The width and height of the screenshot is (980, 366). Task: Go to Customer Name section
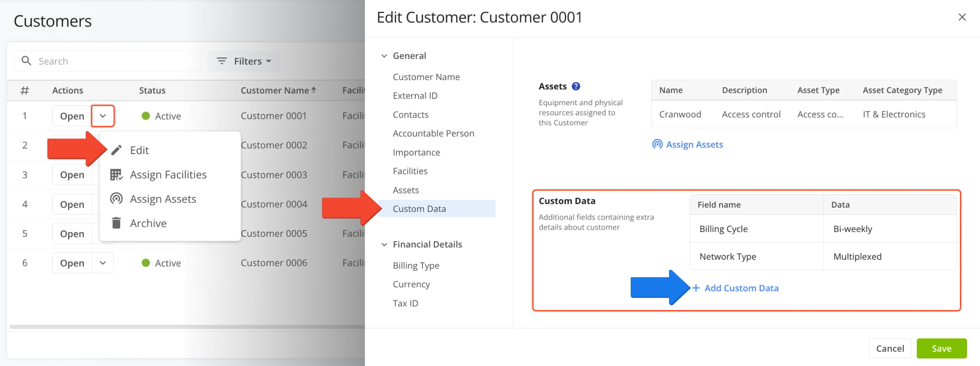[426, 77]
